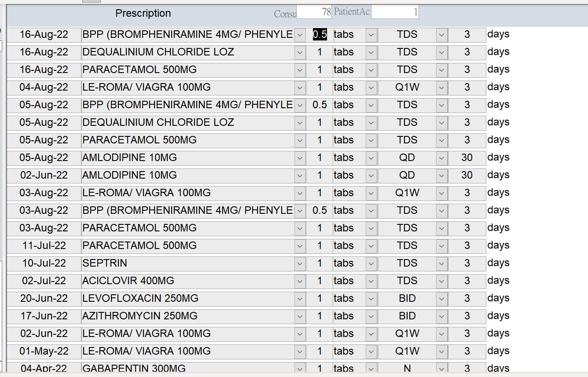The width and height of the screenshot is (588, 377).
Task: Expand frequency dropdown on 04-Aug-22 LE-ROMA row
Action: click(442, 87)
